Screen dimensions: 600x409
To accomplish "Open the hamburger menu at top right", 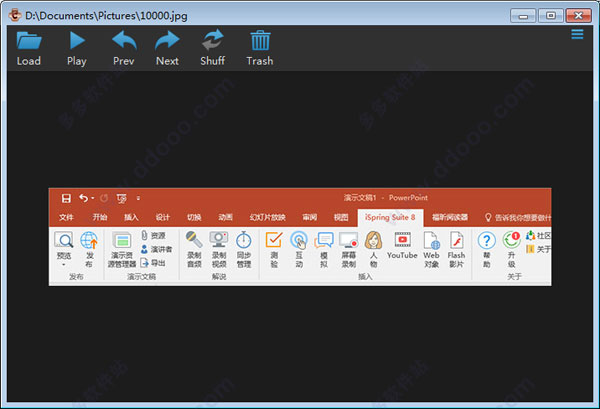I will (x=577, y=34).
